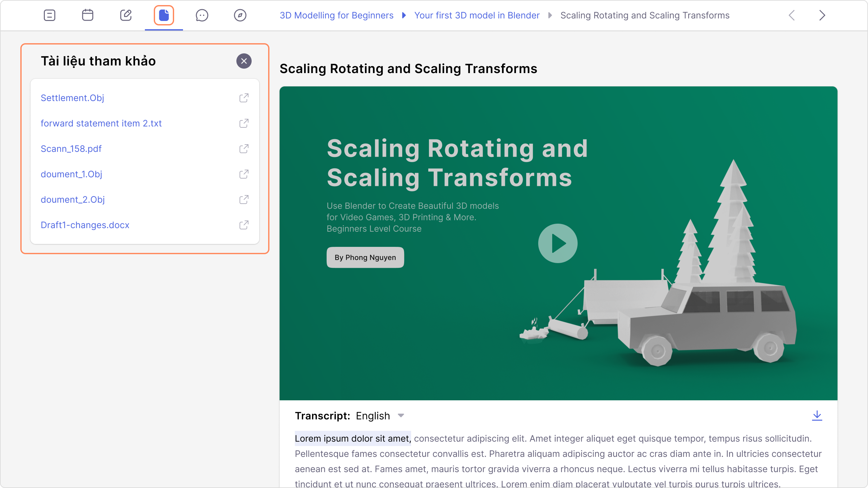Open the chat discussion bubble icon
The width and height of the screenshot is (868, 488).
[202, 15]
